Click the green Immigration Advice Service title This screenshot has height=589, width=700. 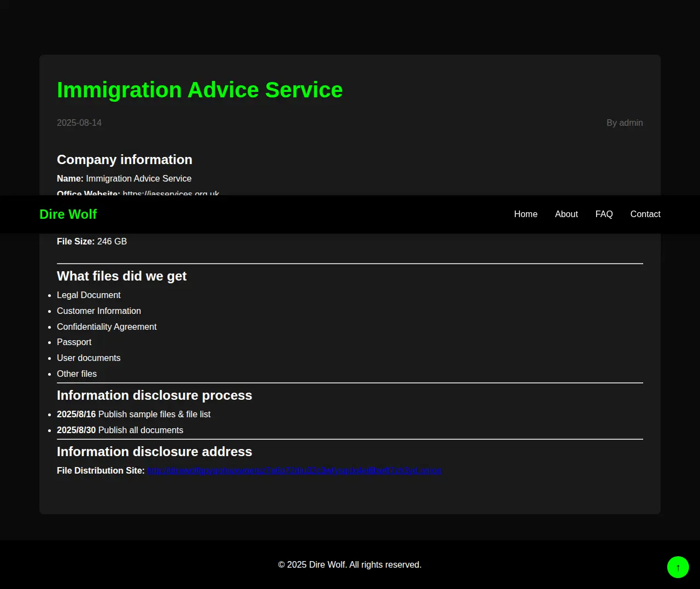pos(200,90)
